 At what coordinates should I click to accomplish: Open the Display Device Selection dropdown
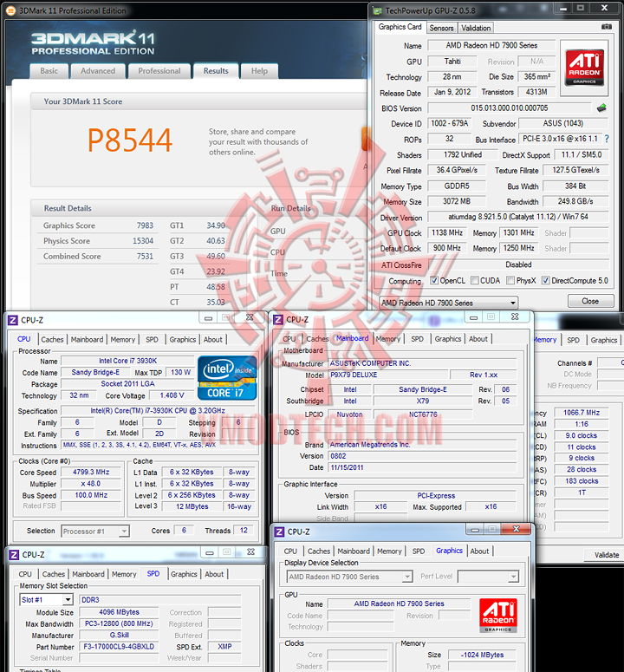[349, 577]
